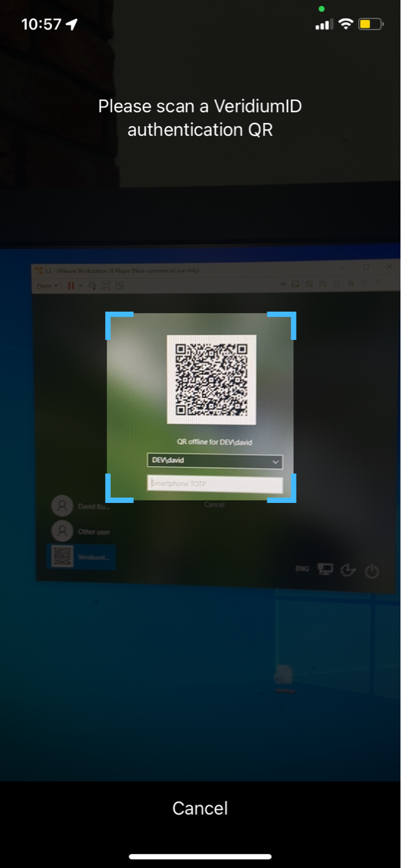Tap the cellular signal bars icon
Image resolution: width=401 pixels, height=868 pixels.
(323, 24)
